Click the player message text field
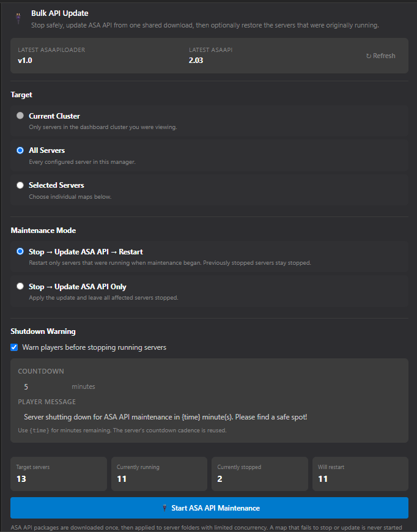 point(209,416)
